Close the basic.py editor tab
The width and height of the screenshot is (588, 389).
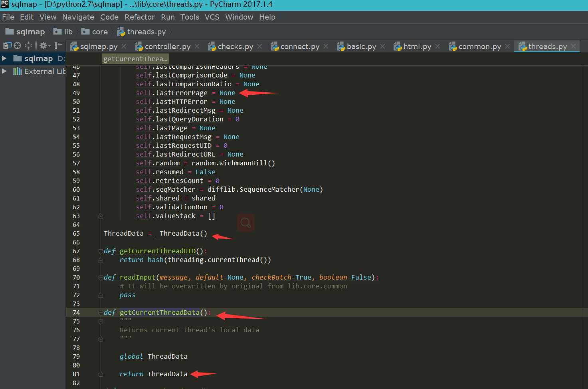tap(383, 46)
